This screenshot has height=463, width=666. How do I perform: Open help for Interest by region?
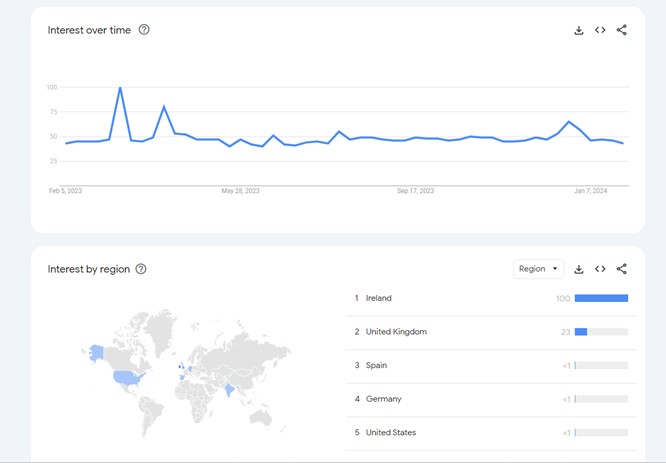(x=141, y=269)
